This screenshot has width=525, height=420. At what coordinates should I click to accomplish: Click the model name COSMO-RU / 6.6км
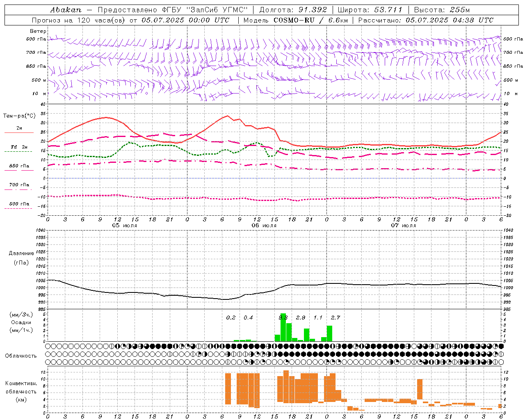(310, 20)
